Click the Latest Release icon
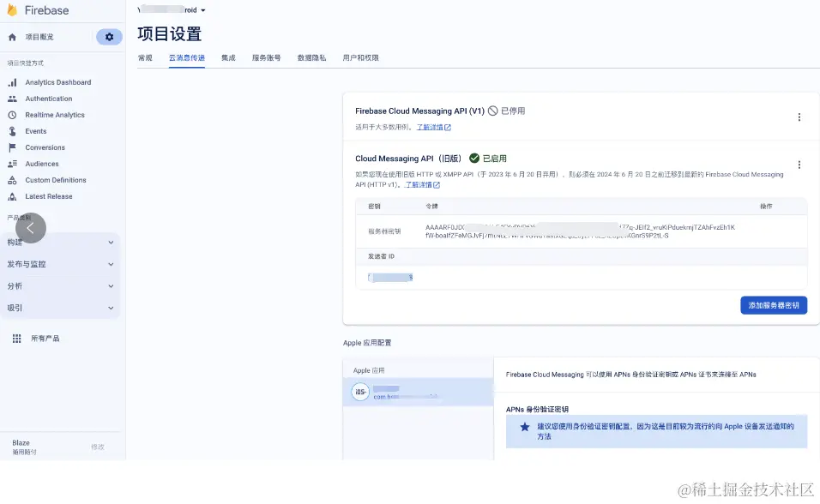This screenshot has height=504, width=820. click(x=13, y=196)
